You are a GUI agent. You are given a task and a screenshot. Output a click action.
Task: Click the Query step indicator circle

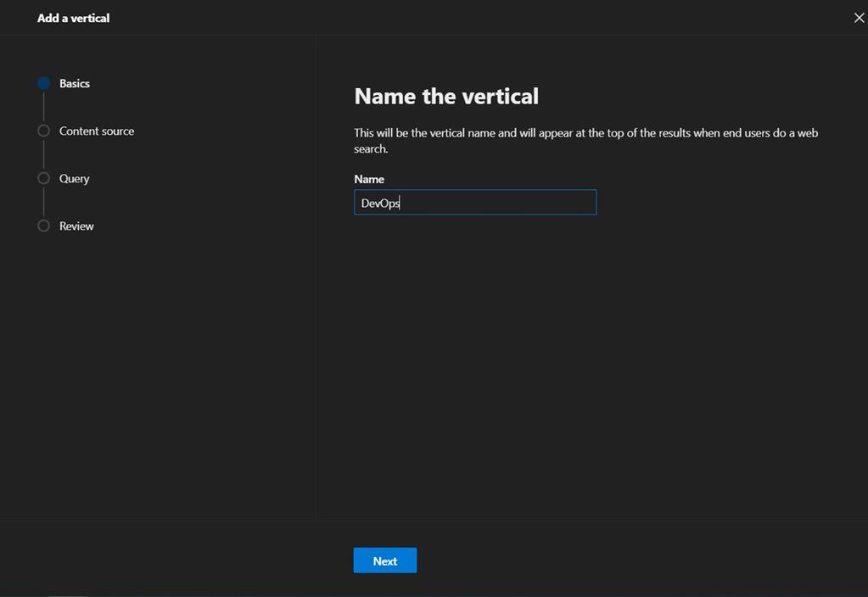(43, 178)
